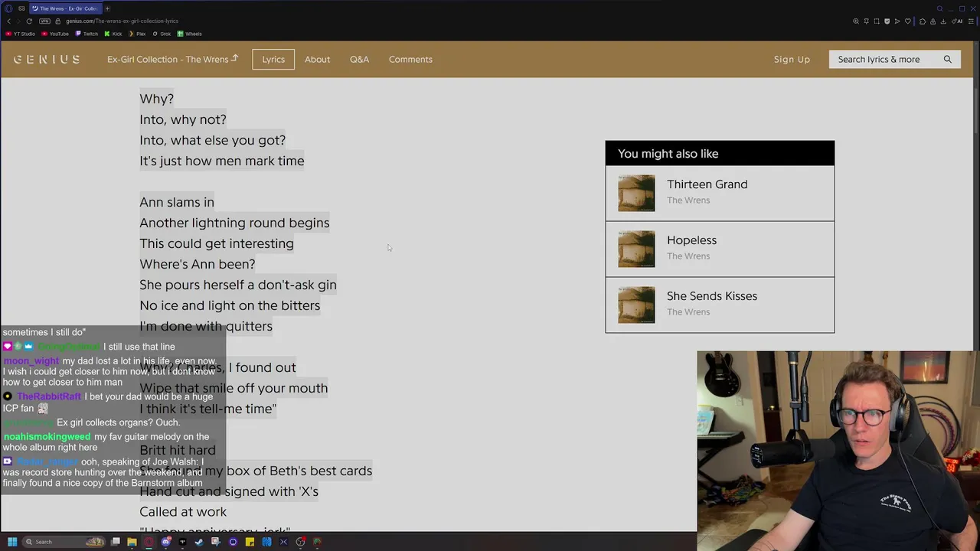The image size is (980, 551).
Task: Take a snapshot with the capture icon
Action: [877, 21]
